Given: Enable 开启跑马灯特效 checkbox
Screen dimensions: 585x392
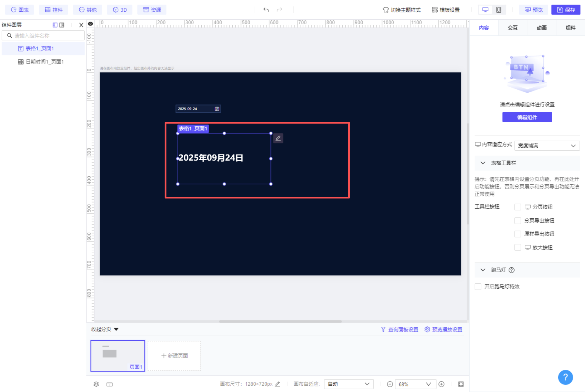Looking at the screenshot, I should point(478,286).
